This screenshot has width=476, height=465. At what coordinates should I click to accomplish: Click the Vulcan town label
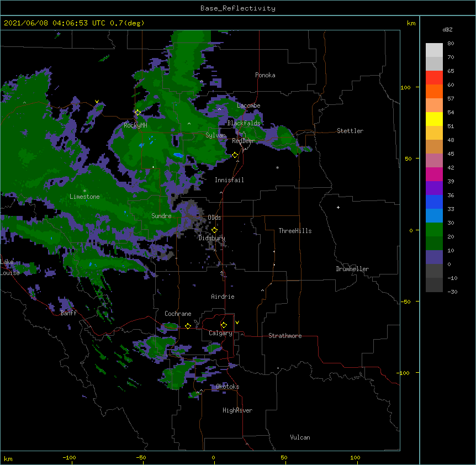click(x=300, y=437)
